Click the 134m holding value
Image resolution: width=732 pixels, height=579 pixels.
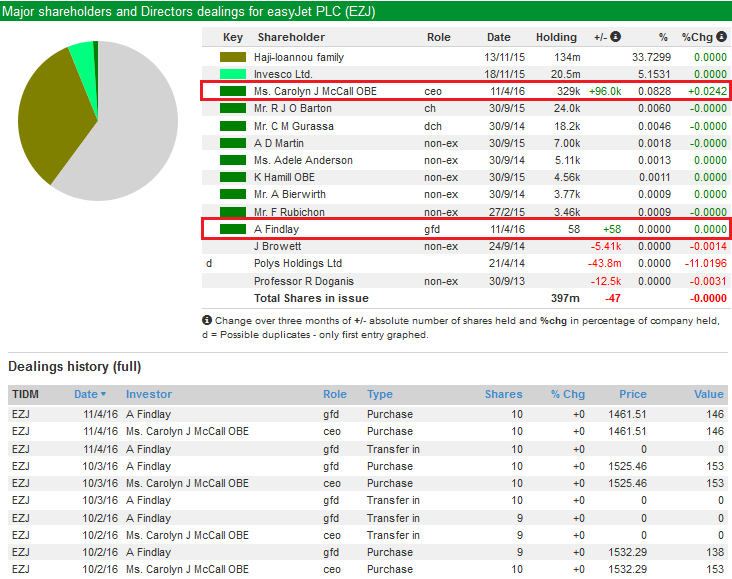pos(567,57)
